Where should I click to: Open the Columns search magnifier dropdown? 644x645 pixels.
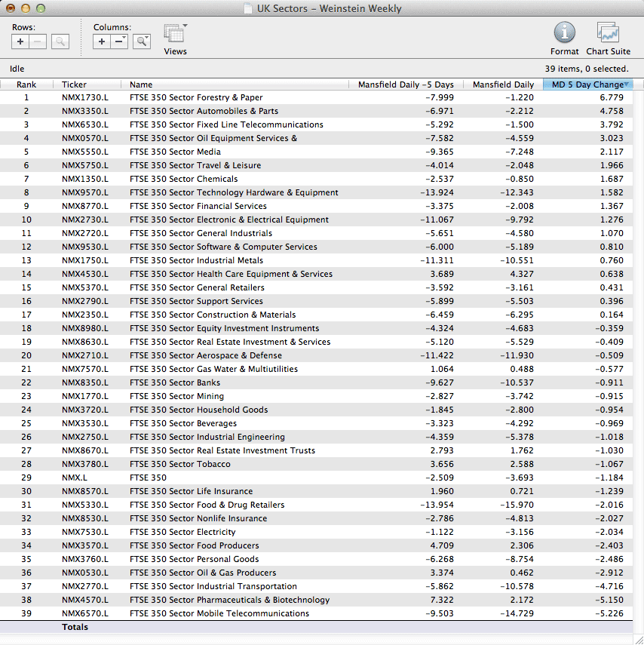click(x=142, y=41)
